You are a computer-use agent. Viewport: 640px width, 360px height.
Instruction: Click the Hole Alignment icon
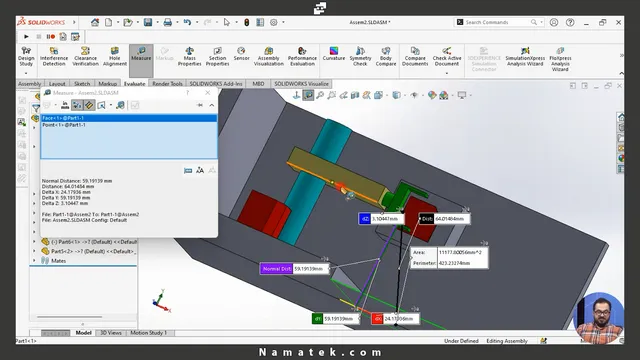115,56
